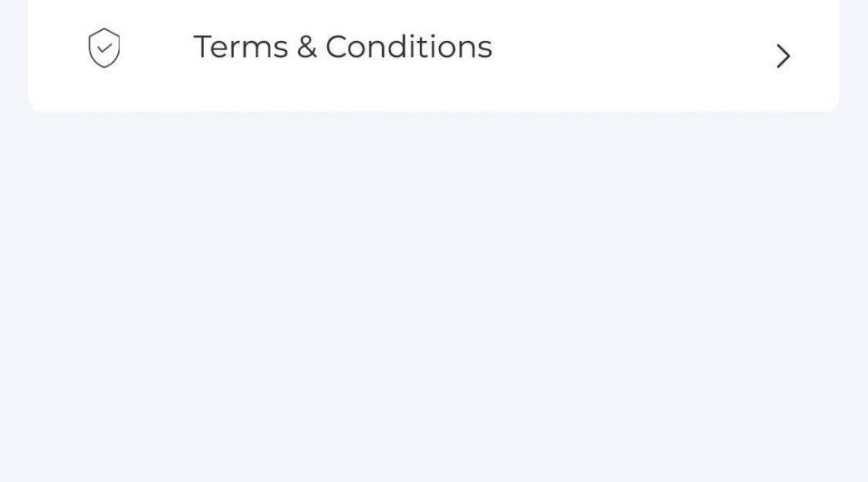Select the shield icon beside Terms & Conditions
Viewport: 868px width, 482px height.
point(104,48)
